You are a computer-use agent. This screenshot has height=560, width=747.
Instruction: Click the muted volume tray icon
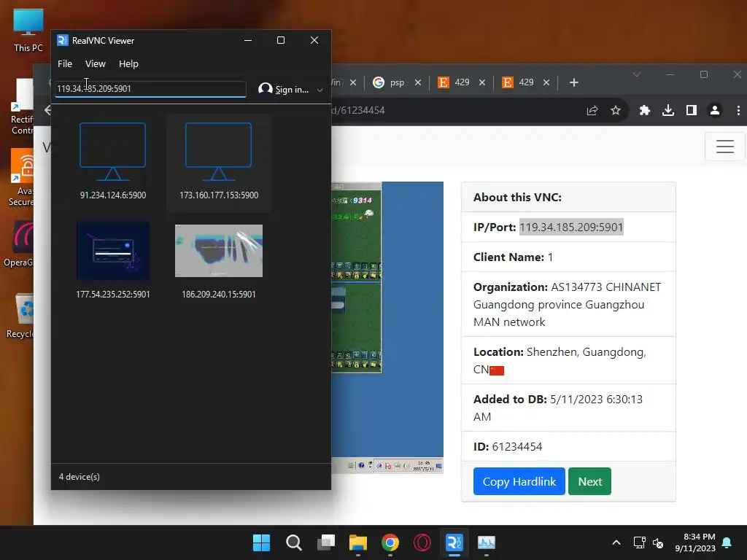click(x=658, y=542)
